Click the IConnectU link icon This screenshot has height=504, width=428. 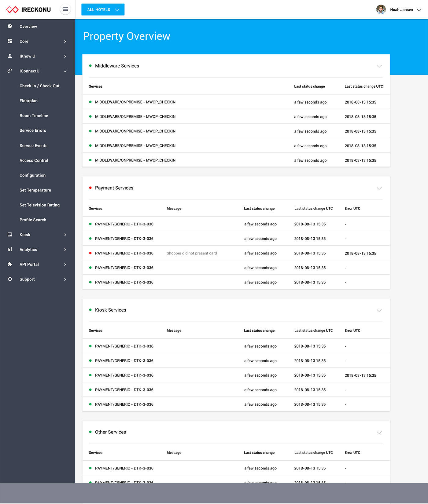10,71
